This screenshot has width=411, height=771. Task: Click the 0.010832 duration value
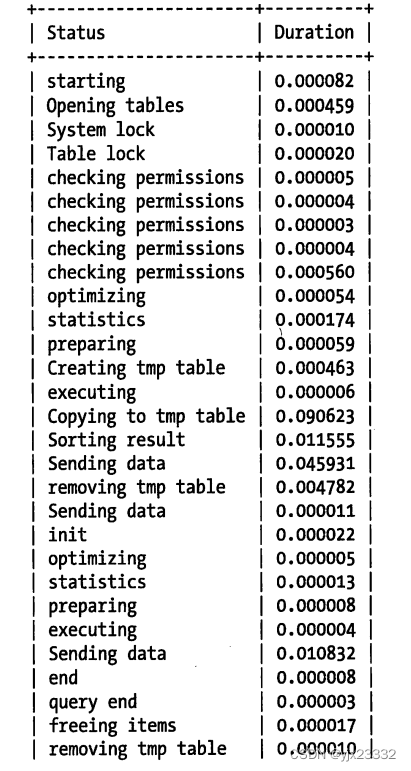pyautogui.click(x=315, y=653)
